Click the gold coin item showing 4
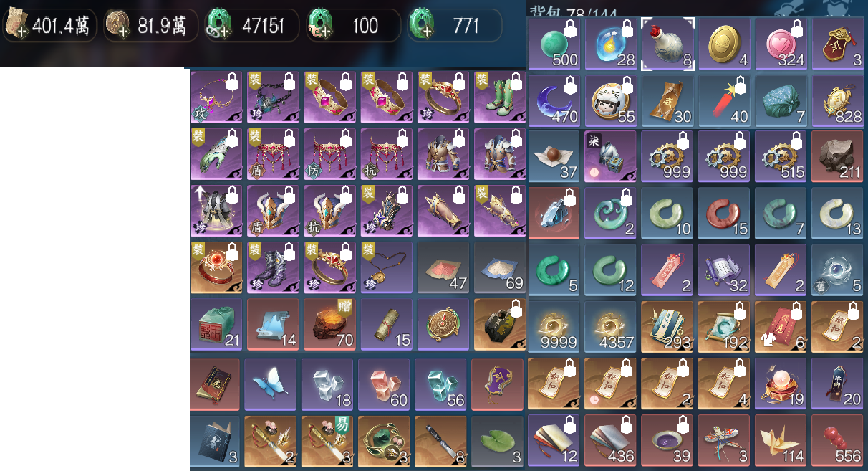The image size is (868, 471). [724, 44]
